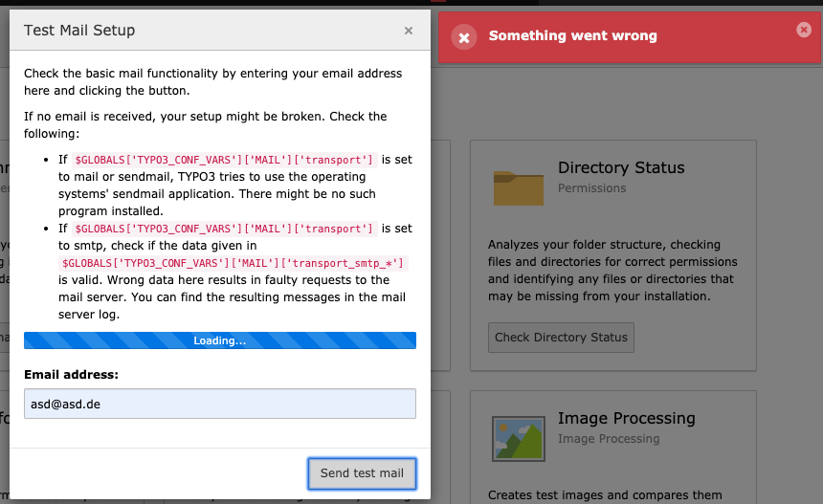This screenshot has width=823, height=504.
Task: Close the Test Mail Setup dialog
Action: coord(409,31)
